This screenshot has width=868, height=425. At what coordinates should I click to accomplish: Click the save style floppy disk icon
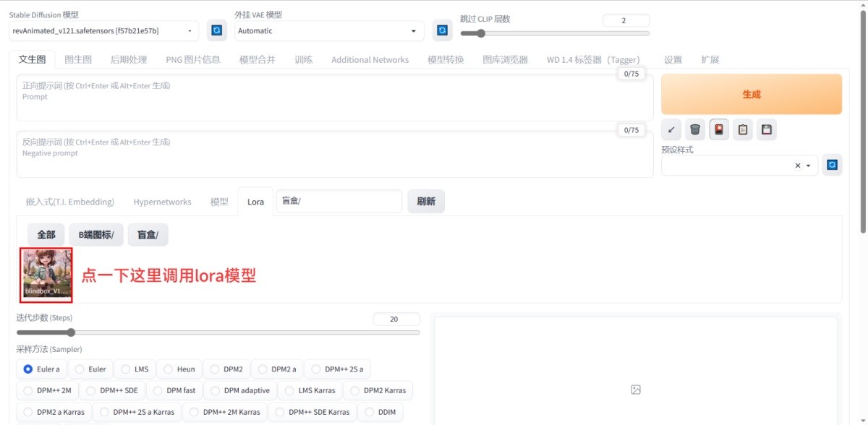tap(766, 129)
